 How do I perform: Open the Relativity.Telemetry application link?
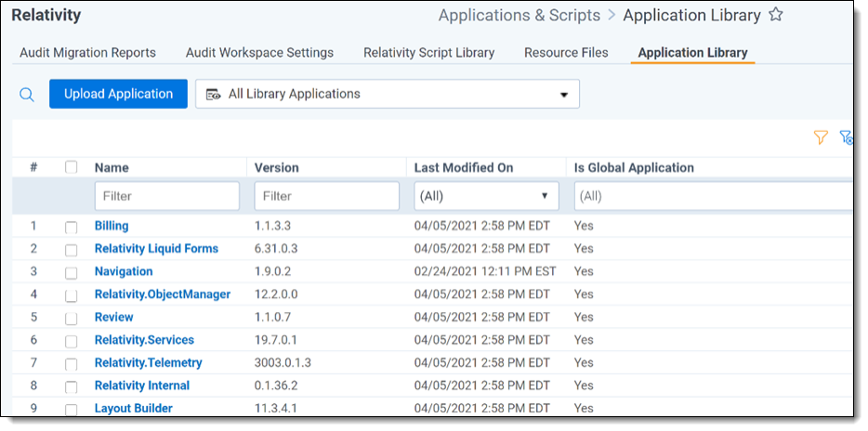point(148,363)
